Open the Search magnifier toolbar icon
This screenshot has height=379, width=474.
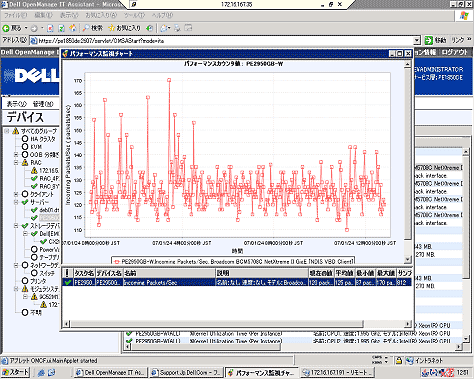coord(86,28)
